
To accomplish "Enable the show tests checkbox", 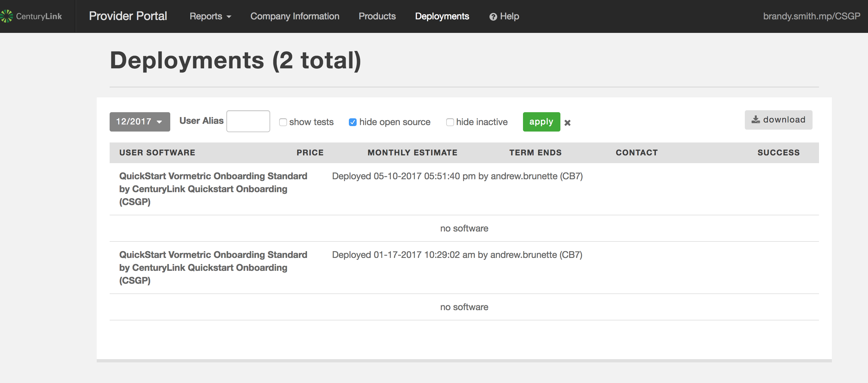I will point(283,122).
